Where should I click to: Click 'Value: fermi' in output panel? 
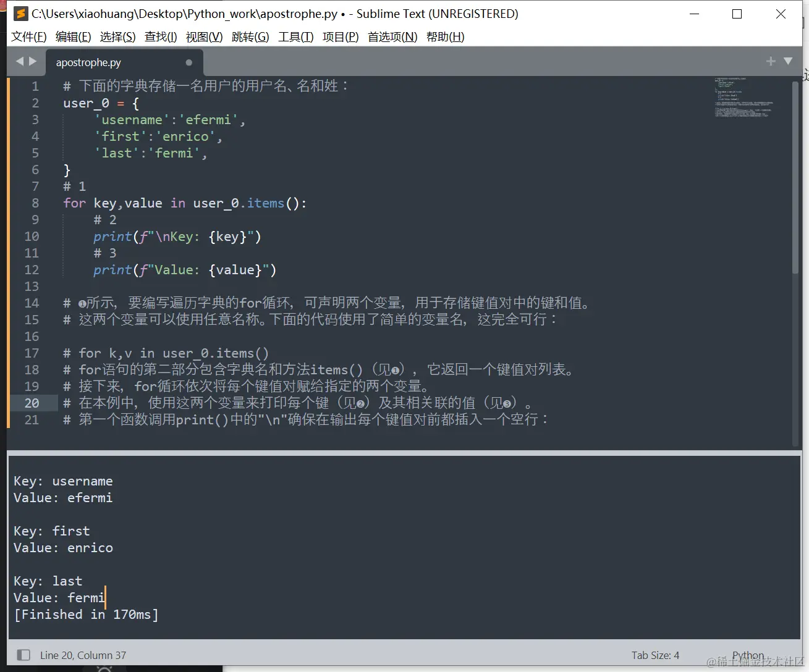pos(59,598)
